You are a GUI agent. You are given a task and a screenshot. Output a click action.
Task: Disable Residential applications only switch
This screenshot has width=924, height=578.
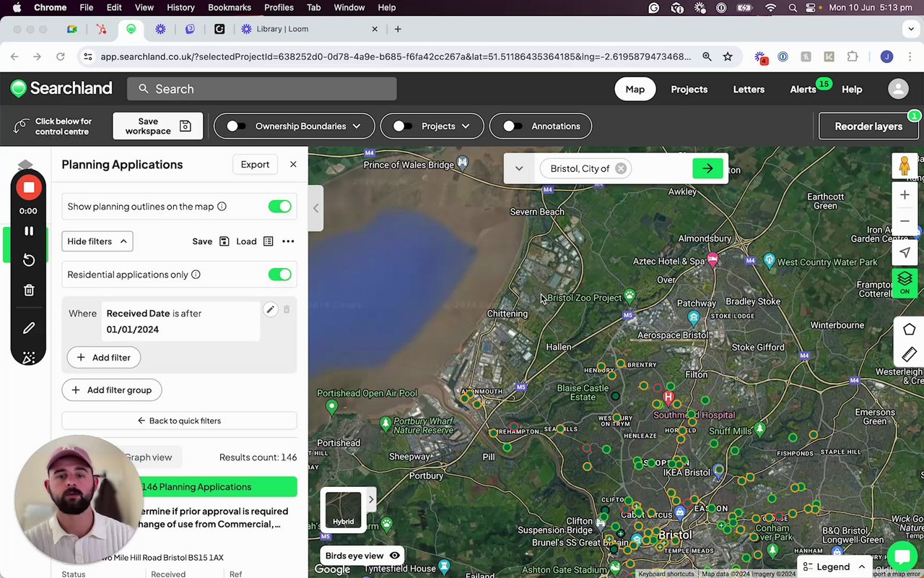pos(279,275)
